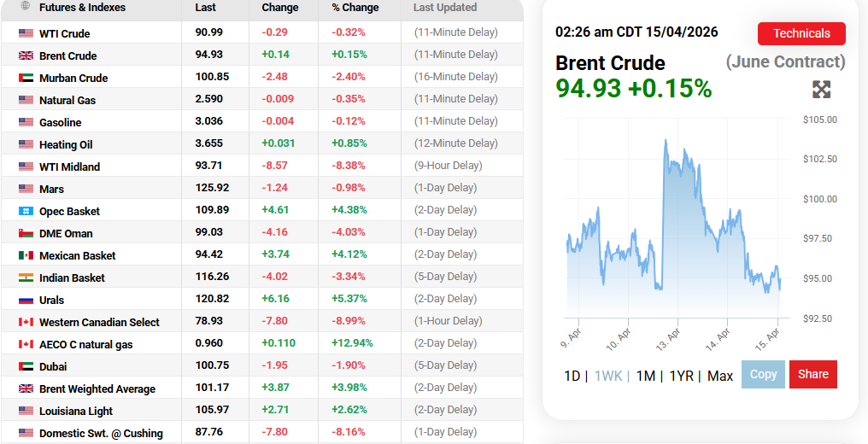This screenshot has width=868, height=444.
Task: Click Brent Weighted Average price 101.17
Action: (212, 387)
